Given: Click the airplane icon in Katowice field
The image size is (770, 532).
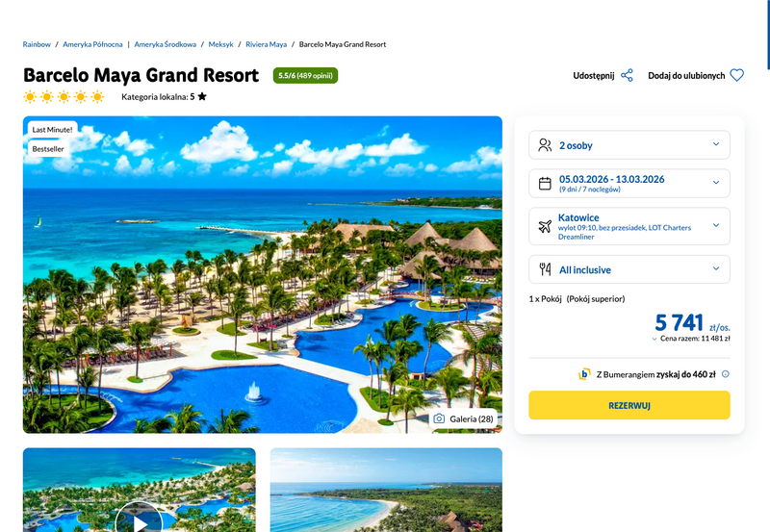Looking at the screenshot, I should (545, 226).
